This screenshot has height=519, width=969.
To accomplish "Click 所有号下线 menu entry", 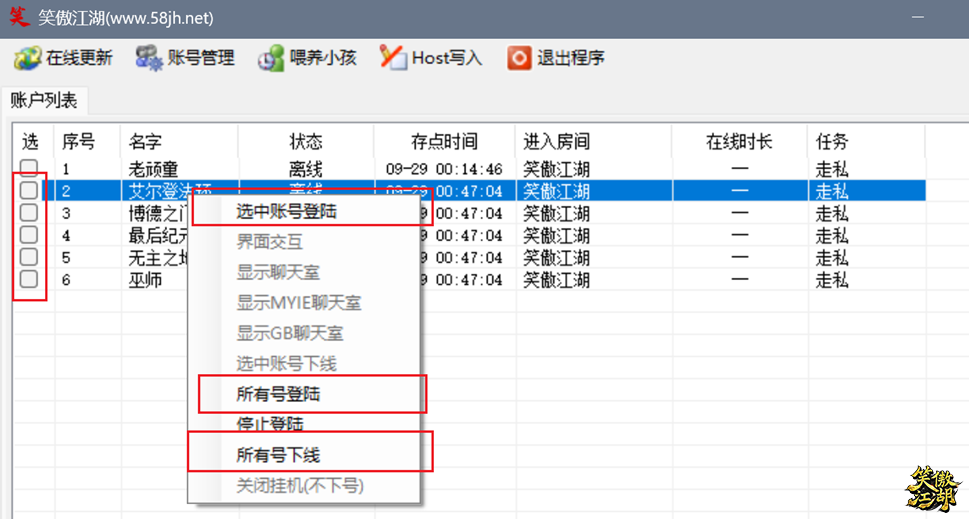I will click(x=278, y=455).
